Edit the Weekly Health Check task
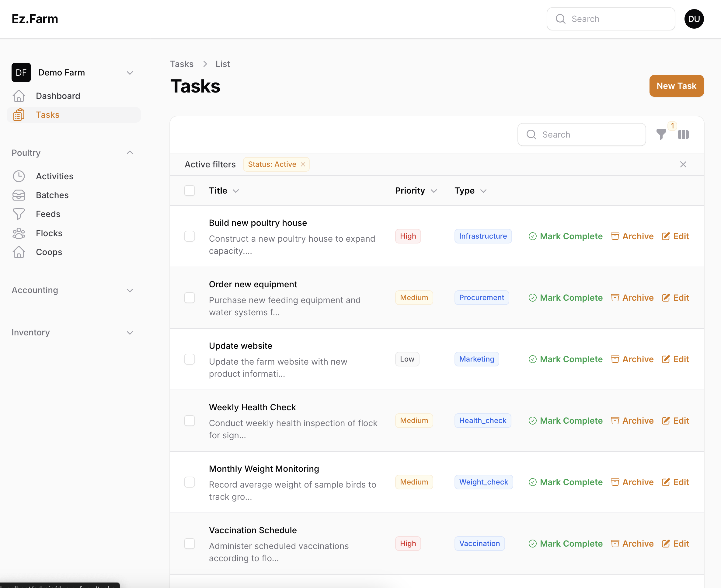Screen dimensions: 721x588 (675, 421)
